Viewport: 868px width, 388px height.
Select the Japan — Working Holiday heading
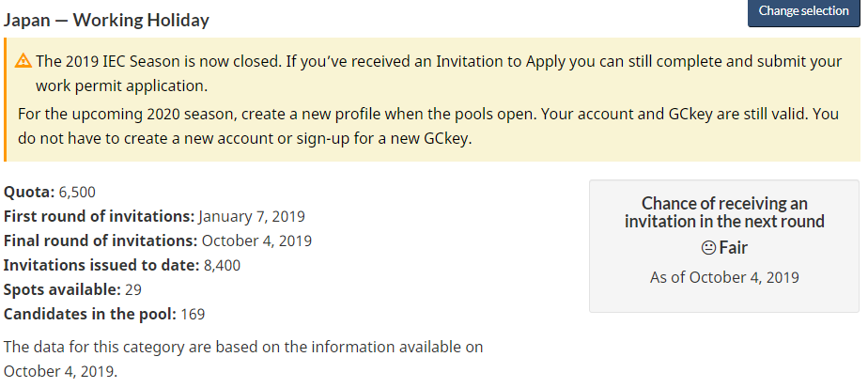[106, 21]
